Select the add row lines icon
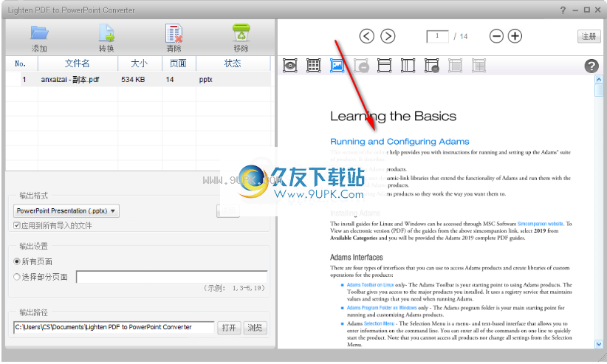 tap(385, 66)
